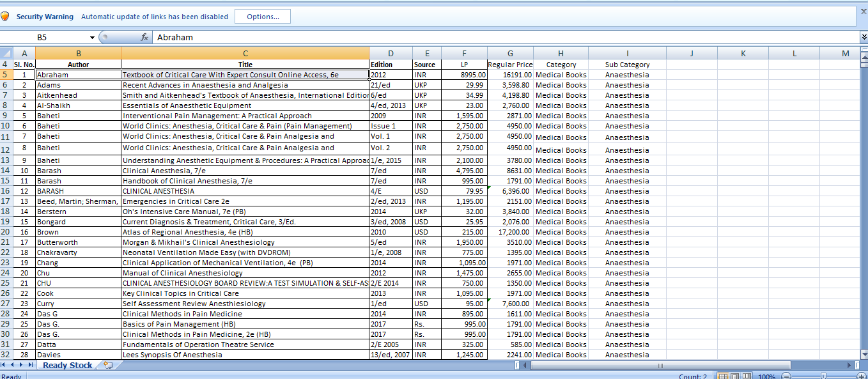Viewport: 868px width, 379px height.
Task: Click the Insert Worksheet tab icon
Action: pyautogui.click(x=108, y=366)
